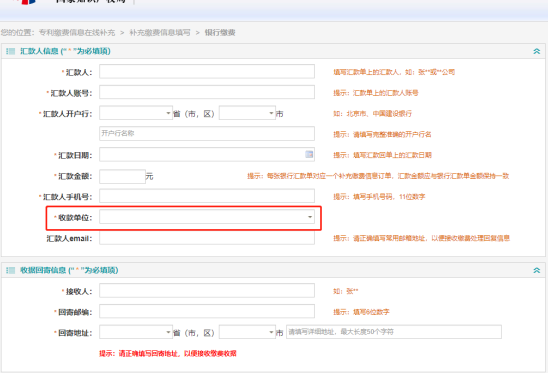Image resolution: width=548 pixels, height=373 pixels.
Task: Focus the 汇款金额 amount field
Action: [122, 176]
